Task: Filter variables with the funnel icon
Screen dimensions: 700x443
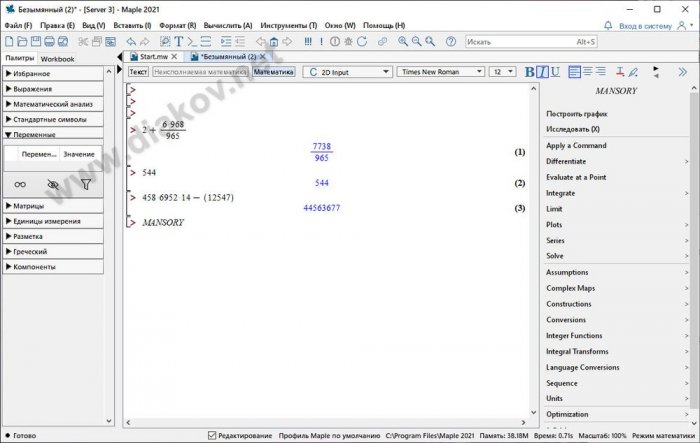Action: [x=86, y=184]
